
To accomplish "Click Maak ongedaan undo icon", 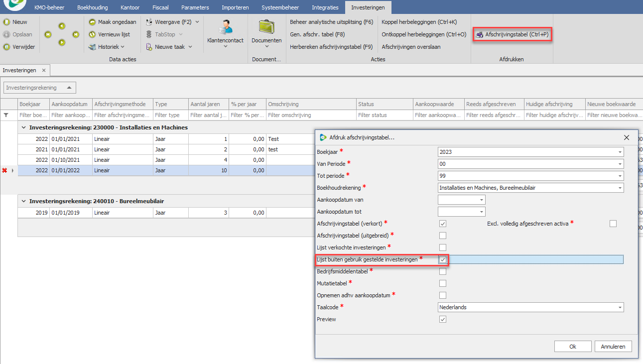I will tap(93, 22).
